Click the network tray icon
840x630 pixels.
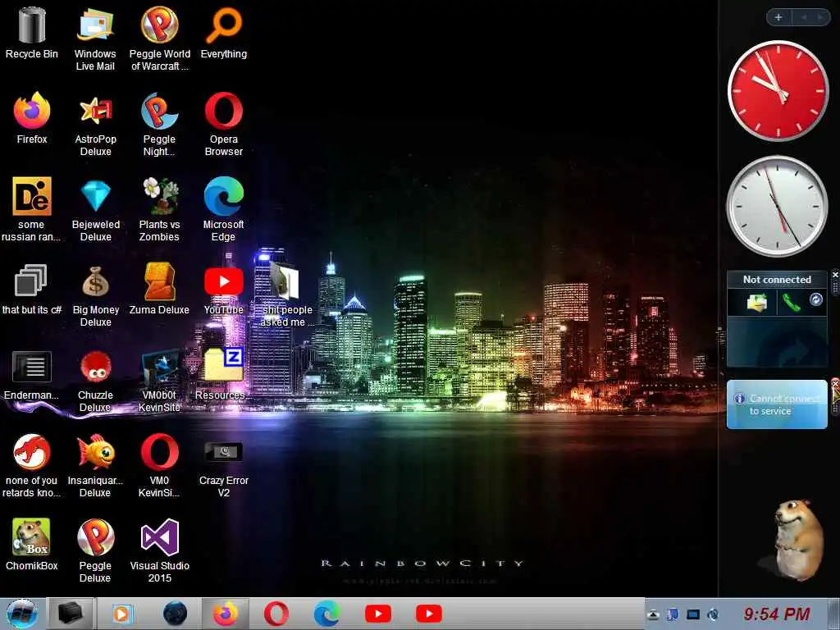(693, 614)
